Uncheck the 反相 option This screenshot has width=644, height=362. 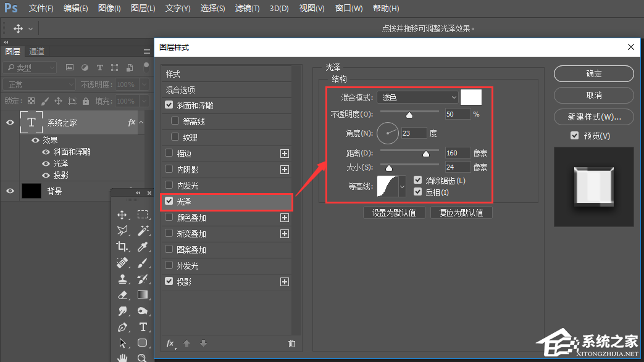(x=418, y=192)
